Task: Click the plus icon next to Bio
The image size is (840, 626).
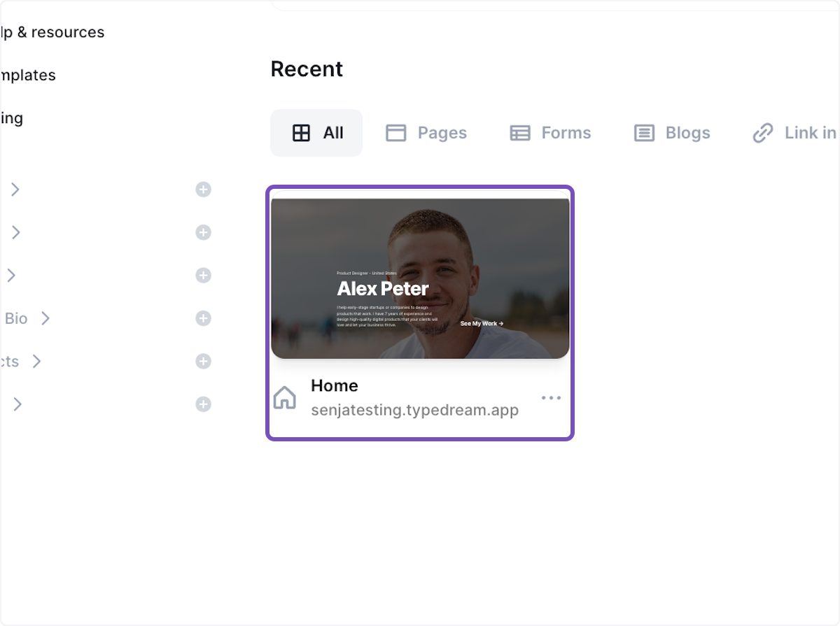Action: tap(203, 318)
